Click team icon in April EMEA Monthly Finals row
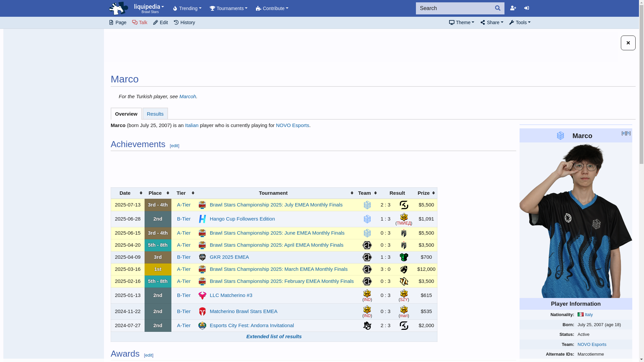The image size is (644, 362). [367, 245]
